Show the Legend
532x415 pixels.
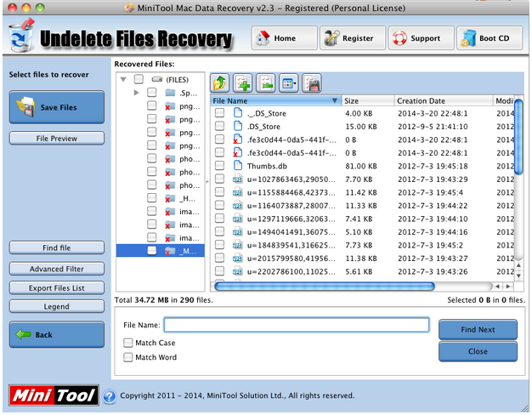click(x=57, y=306)
